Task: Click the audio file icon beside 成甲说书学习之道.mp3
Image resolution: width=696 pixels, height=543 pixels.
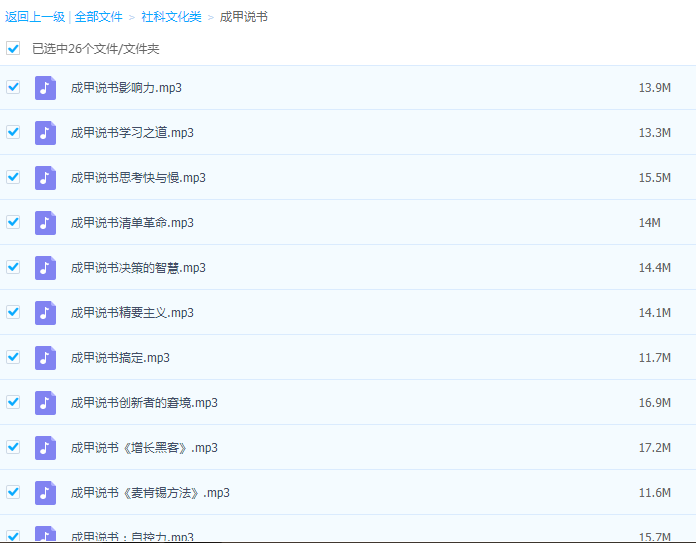Action: click(45, 133)
